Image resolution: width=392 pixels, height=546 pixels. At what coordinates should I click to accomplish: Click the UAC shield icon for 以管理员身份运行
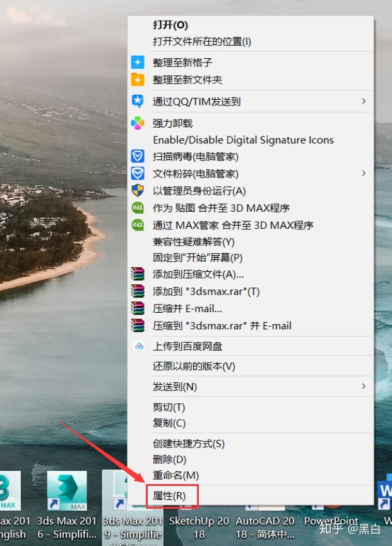coord(138,190)
